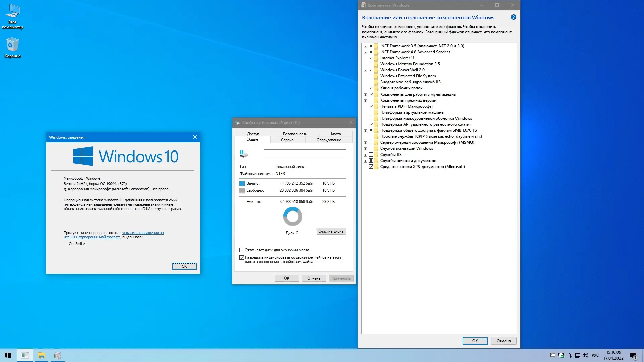
Task: Click the safely remove hardware USB icon
Action: coord(569,355)
